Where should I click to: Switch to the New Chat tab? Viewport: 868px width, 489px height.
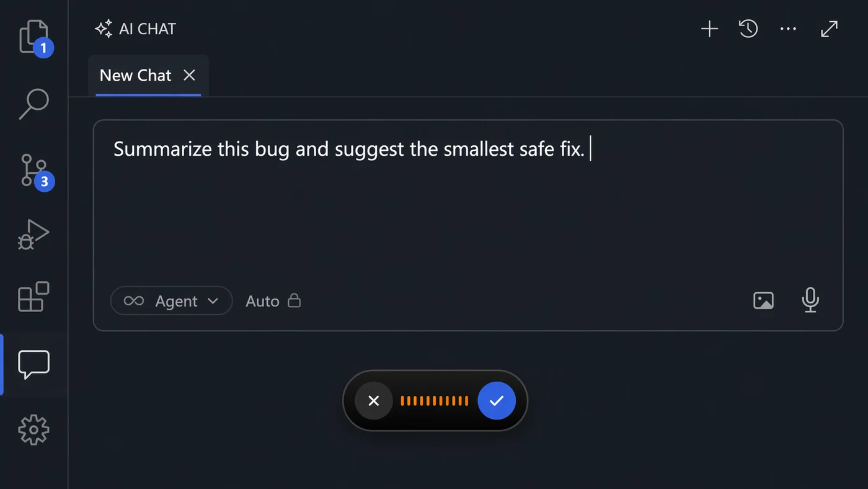pyautogui.click(x=135, y=75)
